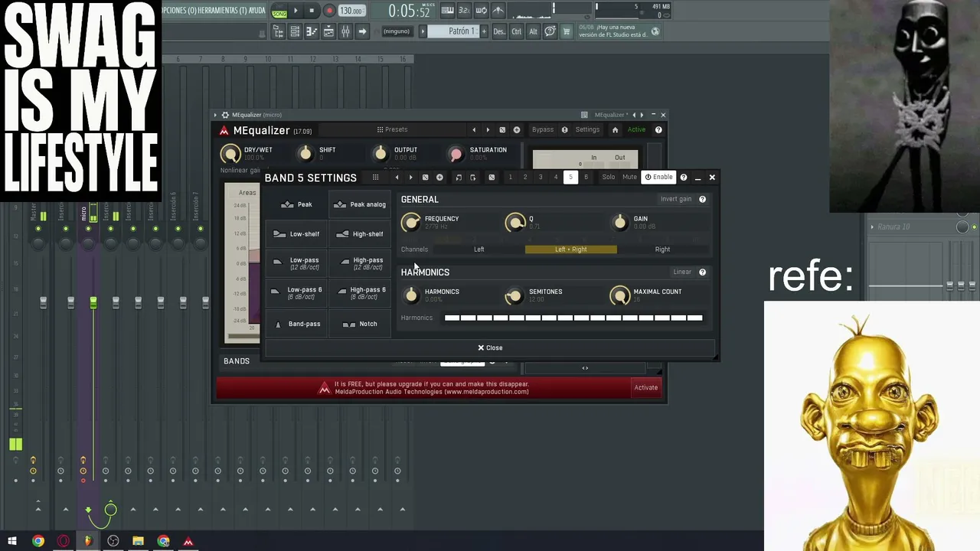The height and width of the screenshot is (551, 980).
Task: Randomize MEqualizer preset with dice icon
Action: click(x=502, y=130)
